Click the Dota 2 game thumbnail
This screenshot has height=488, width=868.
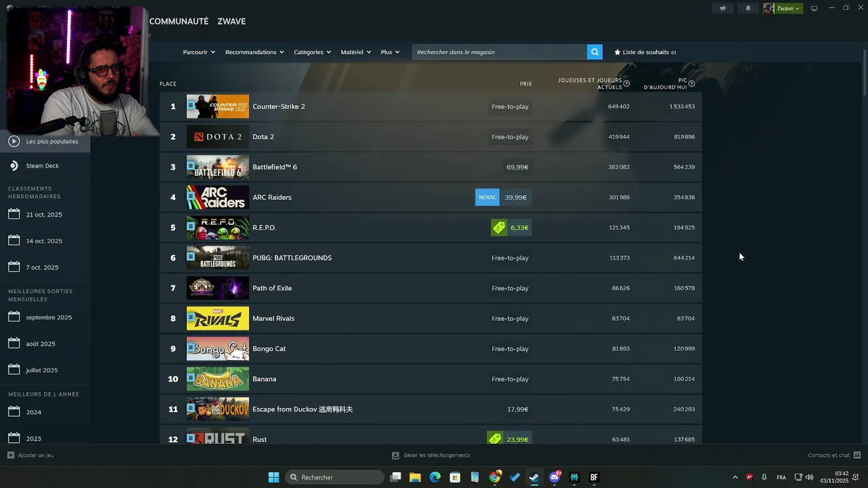[x=218, y=137]
